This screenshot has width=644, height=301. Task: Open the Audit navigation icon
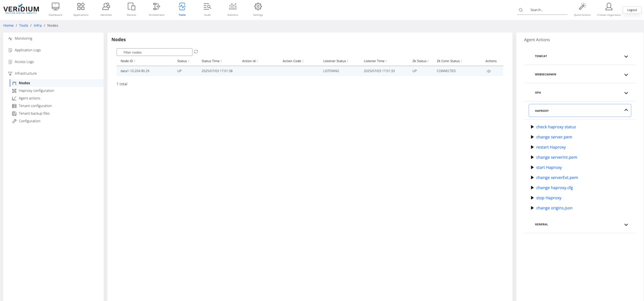pos(207,7)
